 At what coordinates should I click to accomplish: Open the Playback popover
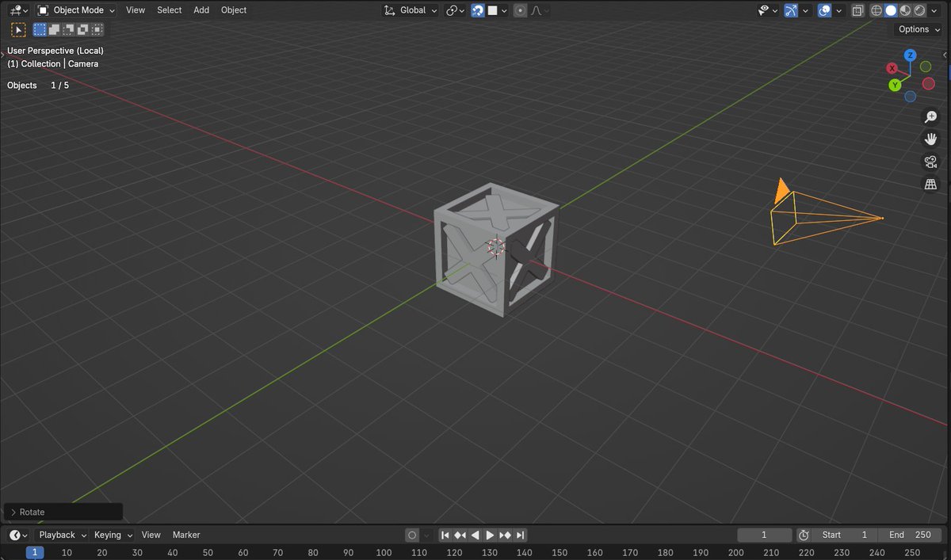click(62, 535)
